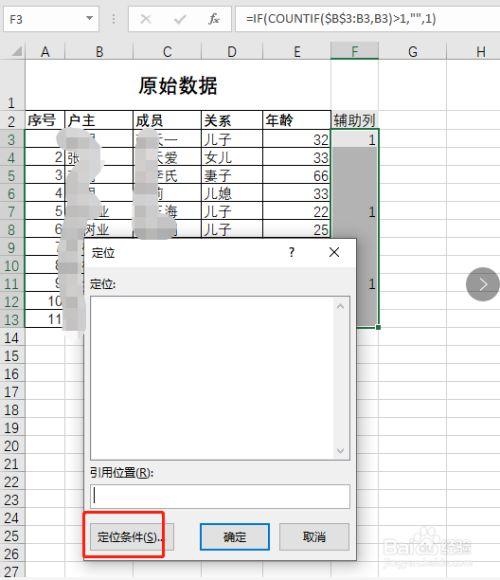Select age cell with value 66
The width and height of the screenshot is (500, 580).
tap(297, 175)
